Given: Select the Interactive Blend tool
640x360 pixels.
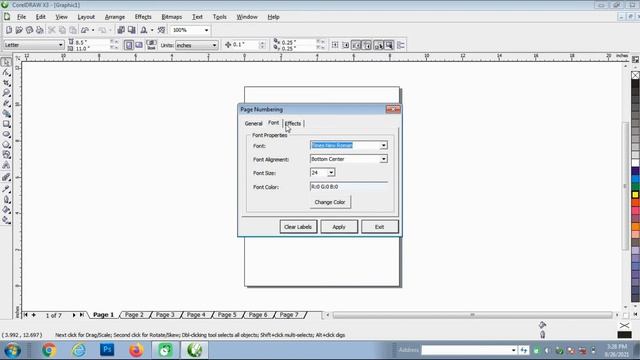Looking at the screenshot, I should [x=6, y=177].
